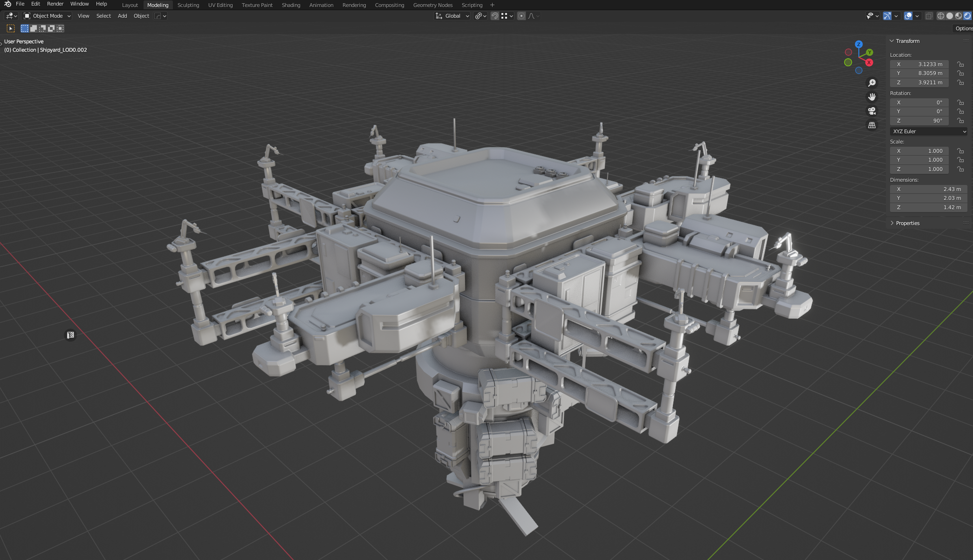The width and height of the screenshot is (973, 560).
Task: Open the pivot point dropdown
Action: pos(480,16)
